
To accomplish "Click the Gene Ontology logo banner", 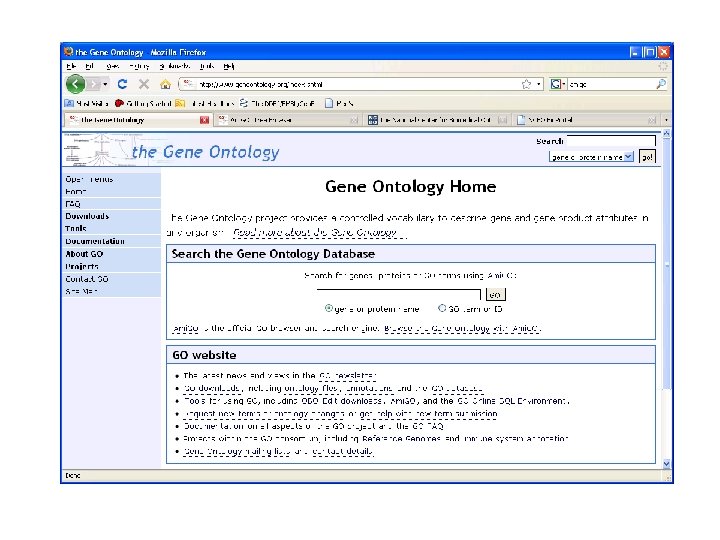I will 172,150.
